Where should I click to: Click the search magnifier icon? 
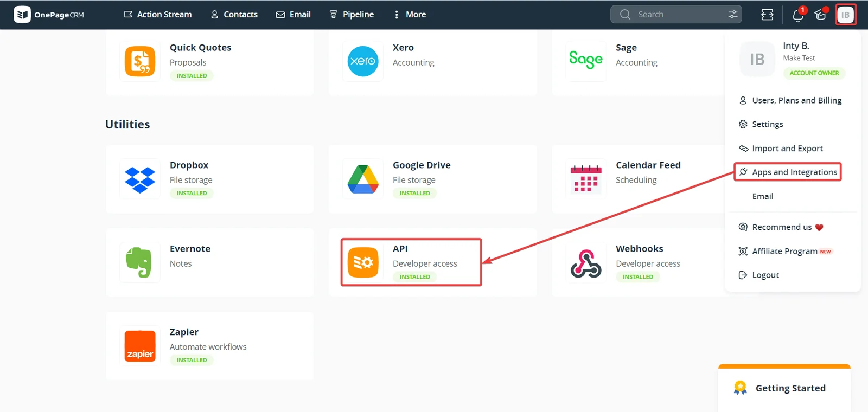coord(625,15)
